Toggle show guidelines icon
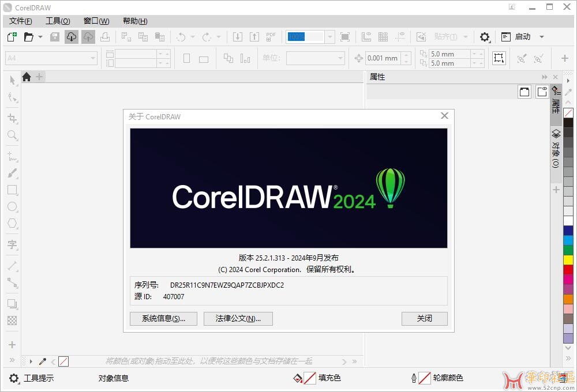 click(x=400, y=37)
